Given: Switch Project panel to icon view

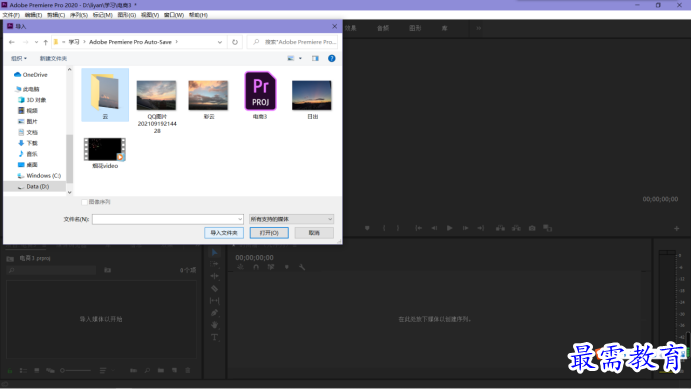Looking at the screenshot, I should (37, 370).
